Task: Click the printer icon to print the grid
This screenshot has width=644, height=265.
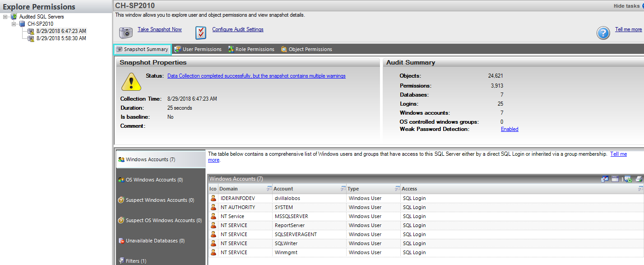Action: 639,179
